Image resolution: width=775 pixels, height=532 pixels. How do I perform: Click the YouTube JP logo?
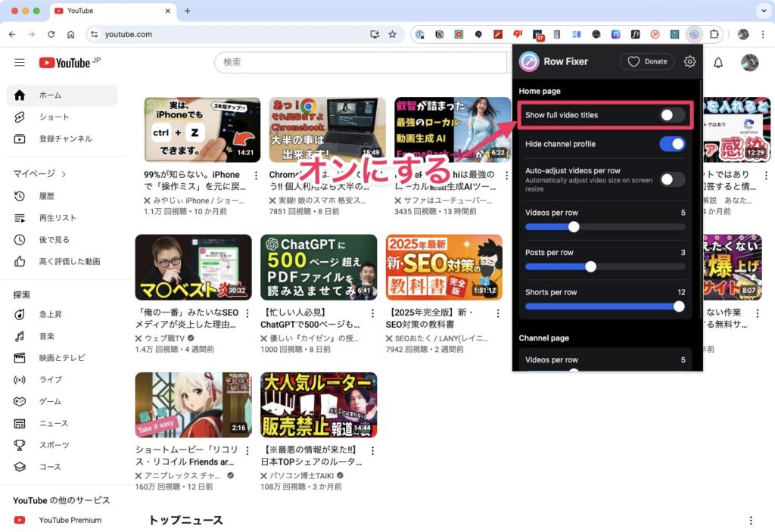coord(70,62)
